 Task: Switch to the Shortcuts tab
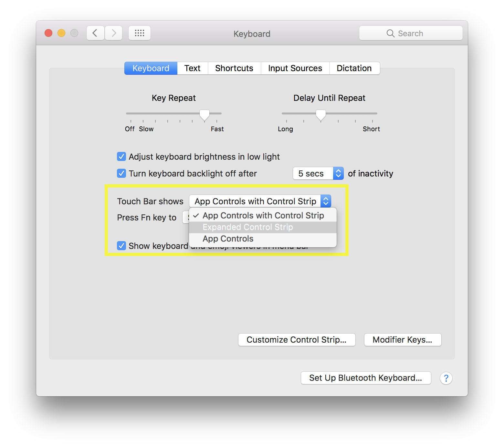[234, 68]
